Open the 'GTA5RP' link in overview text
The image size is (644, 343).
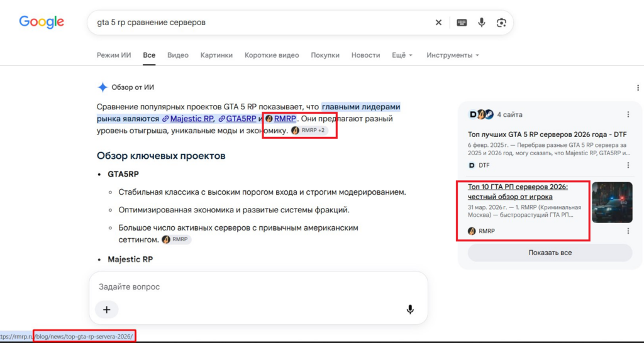(x=241, y=119)
